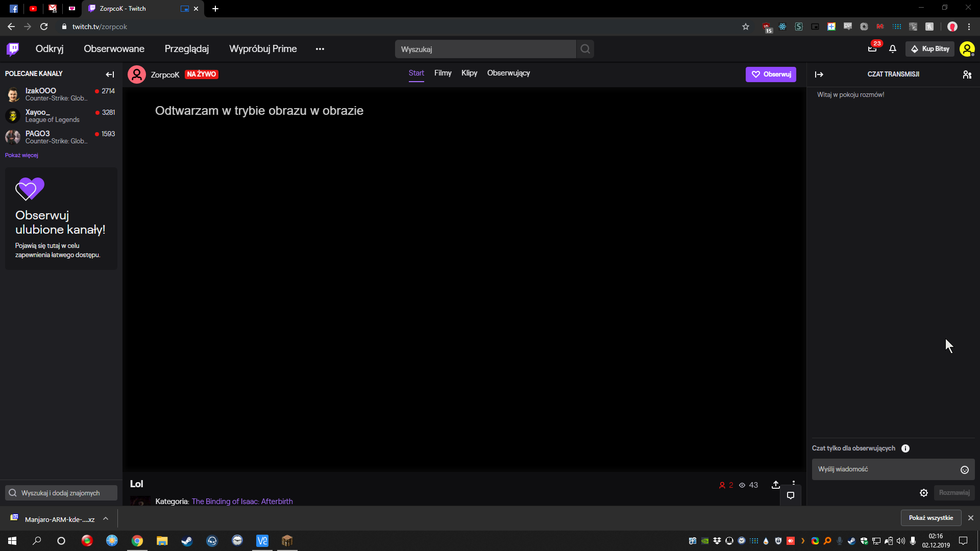Show the chat users list icon
The height and width of the screenshot is (551, 980).
[967, 74]
